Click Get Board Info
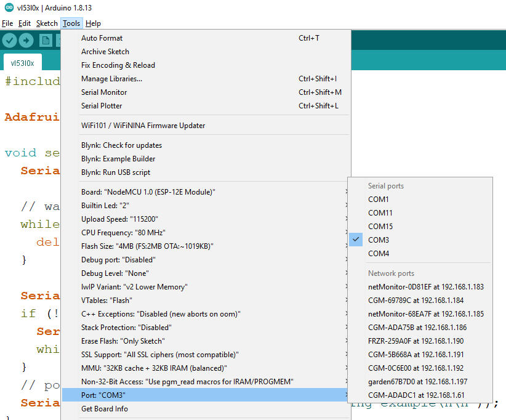The image size is (506, 420). (103, 408)
